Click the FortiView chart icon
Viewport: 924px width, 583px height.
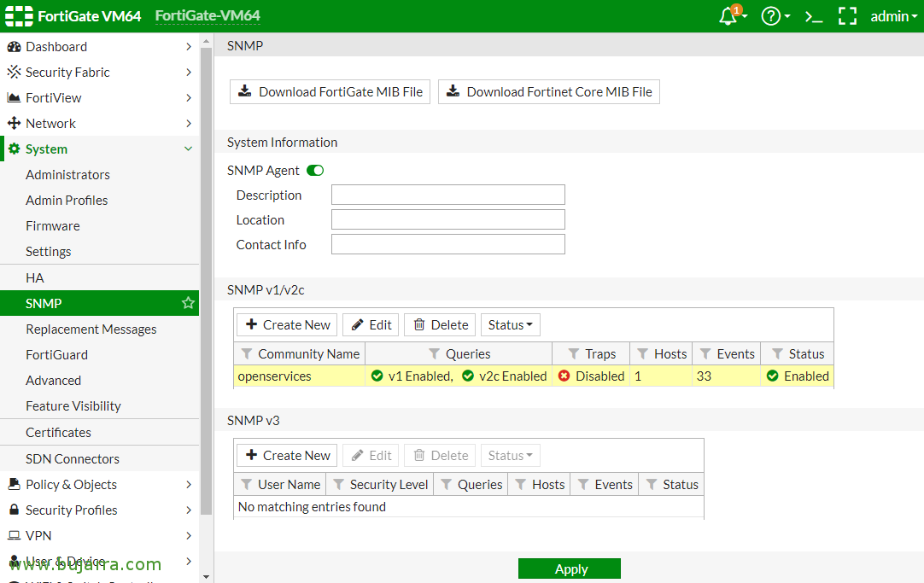(x=14, y=98)
